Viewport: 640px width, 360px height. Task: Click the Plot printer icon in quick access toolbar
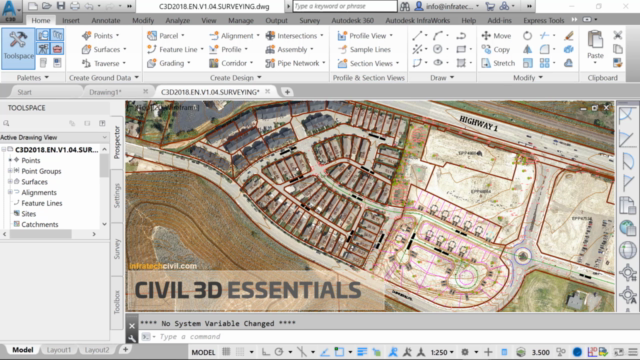pyautogui.click(x=75, y=6)
